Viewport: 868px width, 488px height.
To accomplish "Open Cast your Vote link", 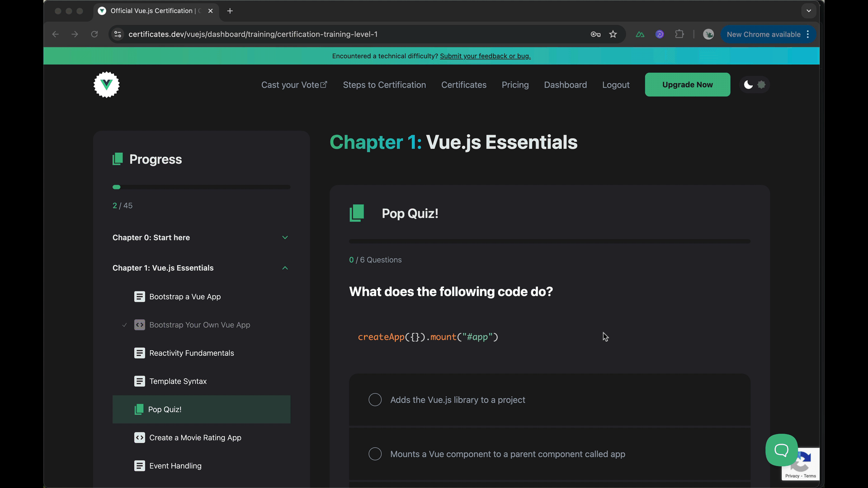I will [294, 85].
